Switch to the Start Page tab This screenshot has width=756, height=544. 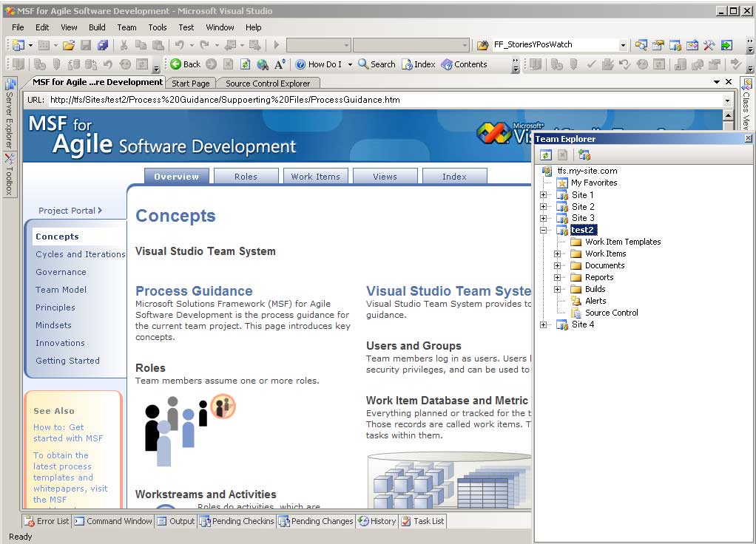coord(190,84)
